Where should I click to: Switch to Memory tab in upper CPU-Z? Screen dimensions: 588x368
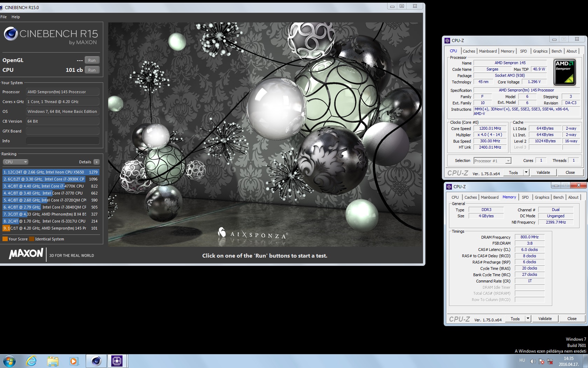(507, 51)
